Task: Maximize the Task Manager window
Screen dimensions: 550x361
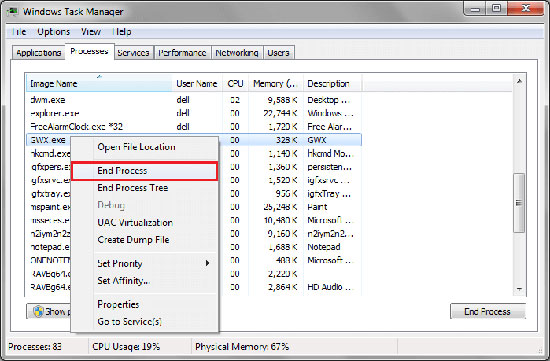Action: point(496,8)
